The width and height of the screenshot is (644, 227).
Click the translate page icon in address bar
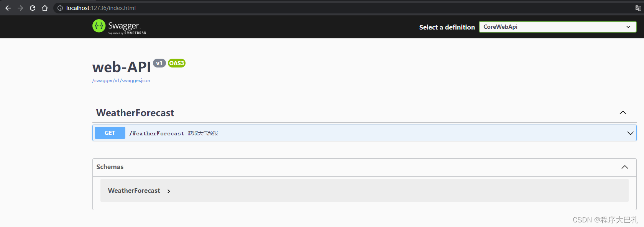point(638,8)
